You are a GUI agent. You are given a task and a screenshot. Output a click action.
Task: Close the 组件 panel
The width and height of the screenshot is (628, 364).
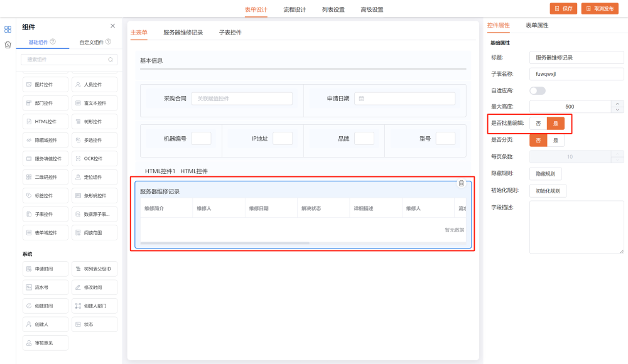(112, 26)
